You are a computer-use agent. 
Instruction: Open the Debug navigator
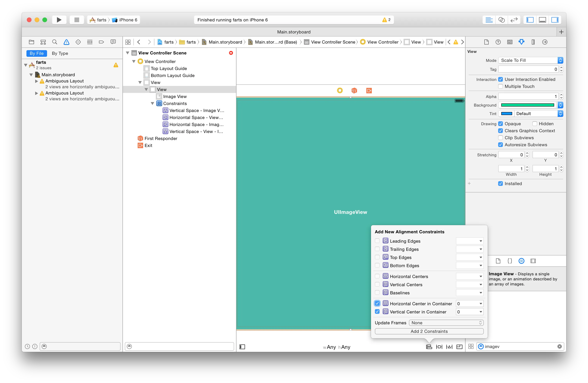click(90, 42)
